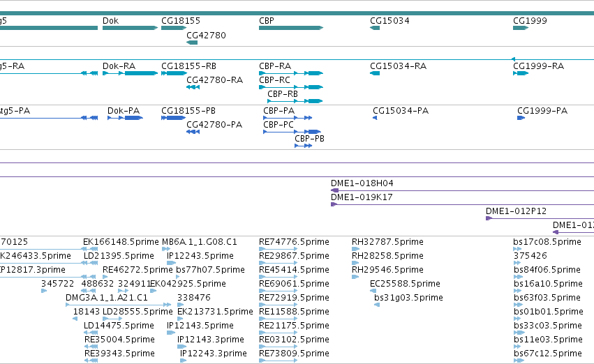Viewport: 594px width, 364px height.
Task: Open EST bs17c08.5prime
Action: pyautogui.click(x=547, y=242)
